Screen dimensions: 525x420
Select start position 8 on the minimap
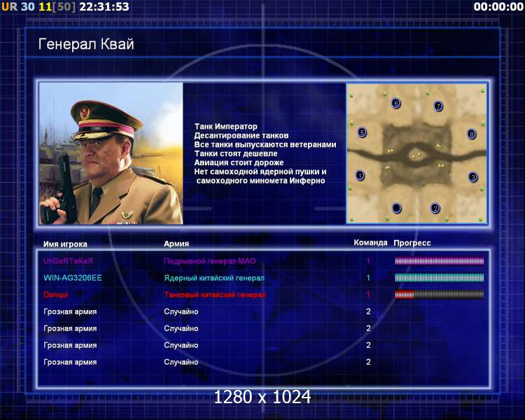471,134
